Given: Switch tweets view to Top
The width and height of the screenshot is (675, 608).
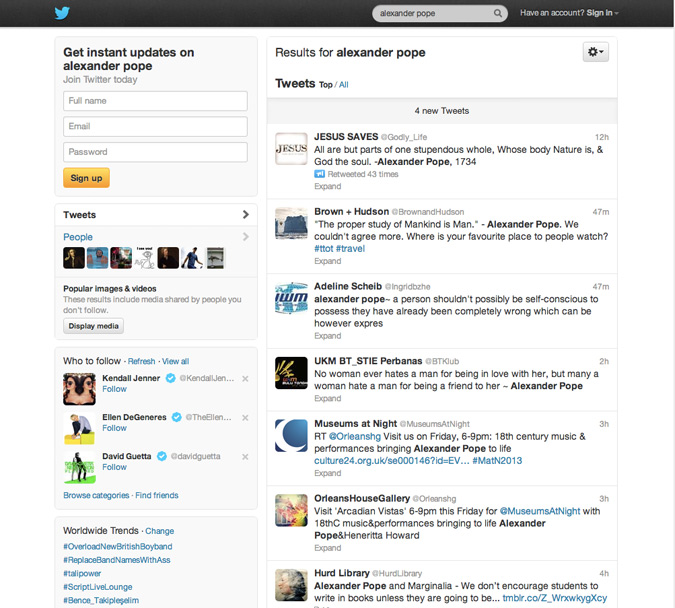Looking at the screenshot, I should coord(325,85).
